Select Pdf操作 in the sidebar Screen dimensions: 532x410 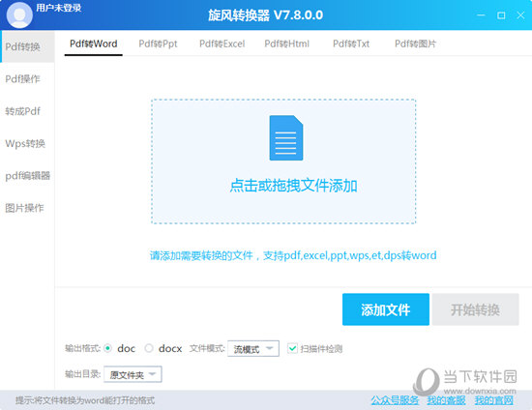[23, 79]
